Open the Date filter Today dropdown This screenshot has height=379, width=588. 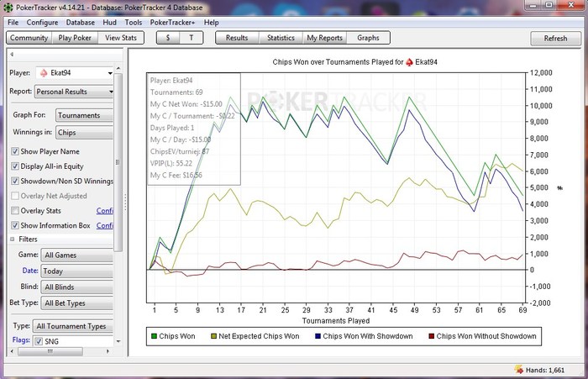(x=77, y=271)
